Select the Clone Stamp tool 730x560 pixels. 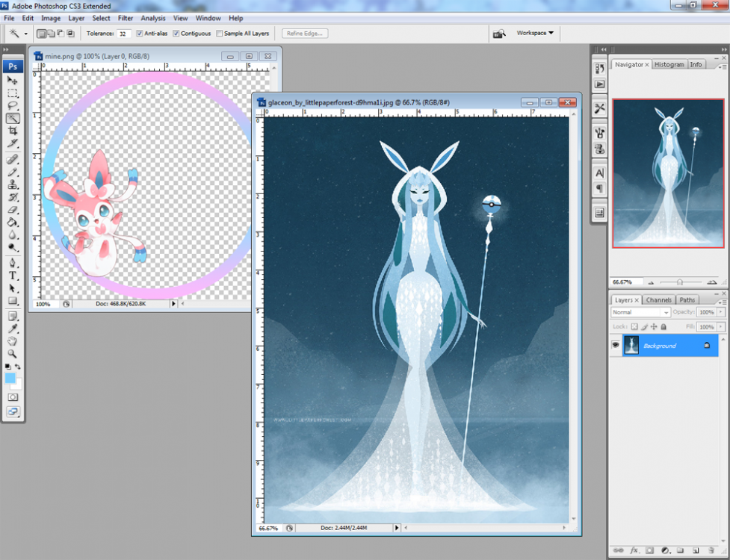tap(13, 184)
